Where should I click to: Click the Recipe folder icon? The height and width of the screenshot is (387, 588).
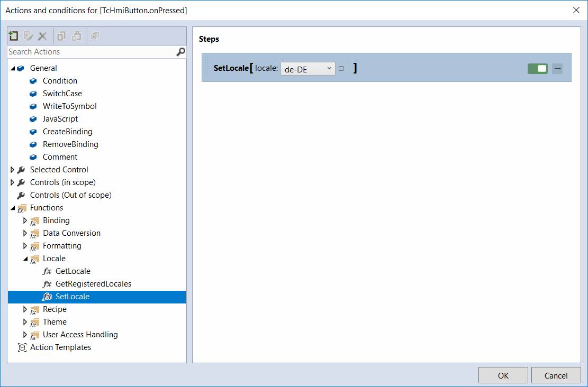[34, 310]
